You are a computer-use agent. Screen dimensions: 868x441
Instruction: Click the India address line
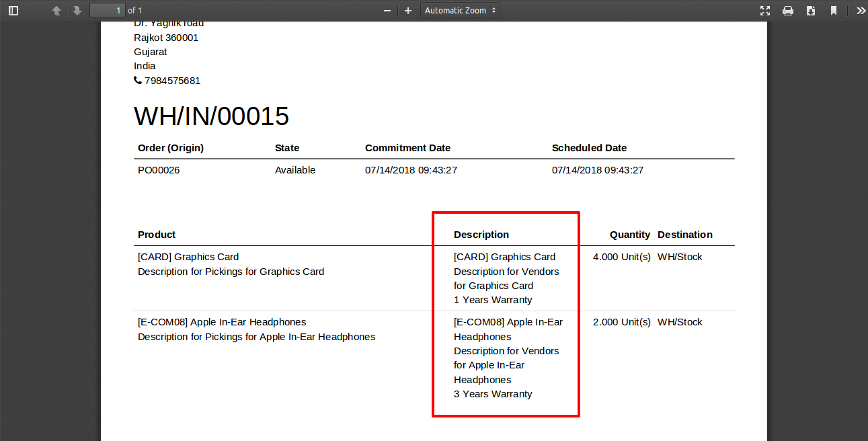pyautogui.click(x=145, y=66)
